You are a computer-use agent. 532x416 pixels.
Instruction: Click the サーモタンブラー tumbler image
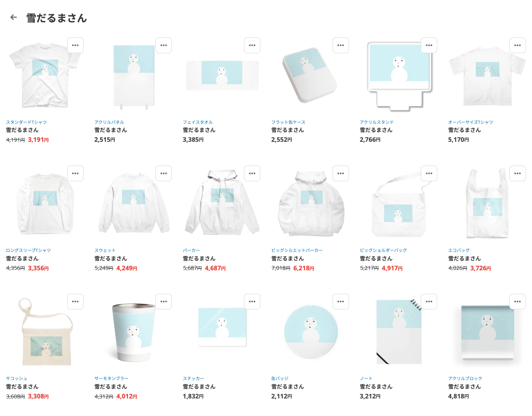[x=133, y=332]
